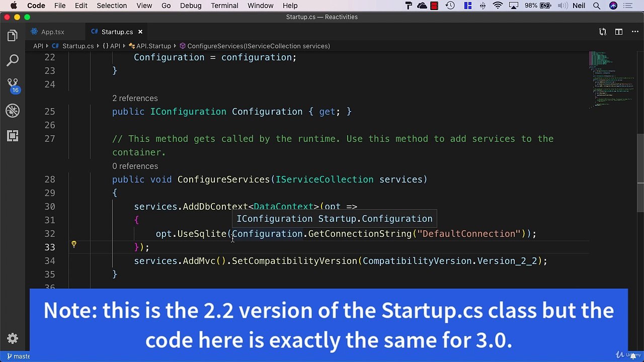
Task: Open the Debug menu
Action: pos(191,6)
